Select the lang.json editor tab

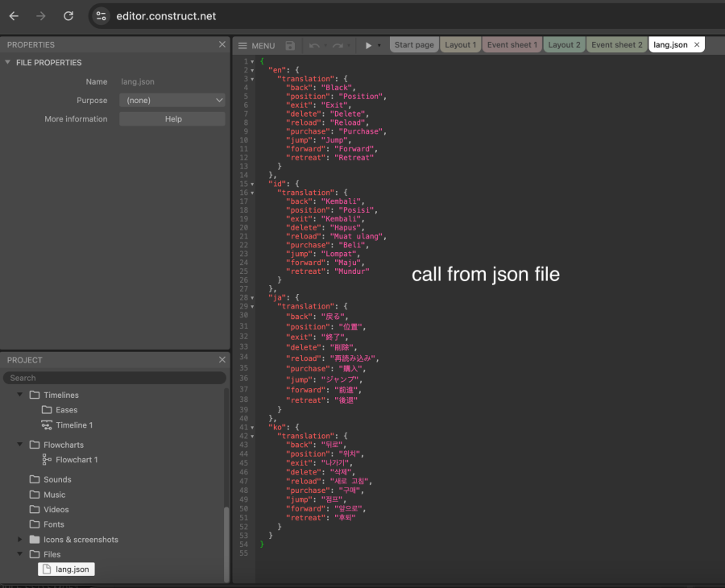670,45
